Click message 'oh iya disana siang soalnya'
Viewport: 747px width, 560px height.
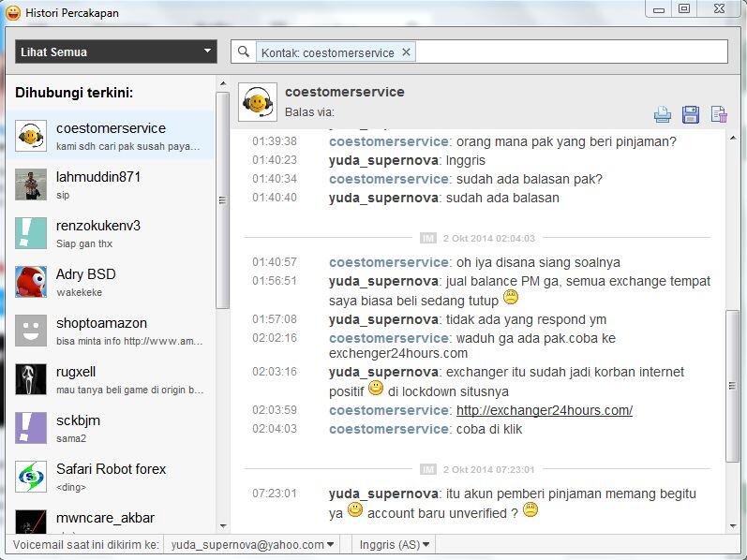(x=538, y=262)
